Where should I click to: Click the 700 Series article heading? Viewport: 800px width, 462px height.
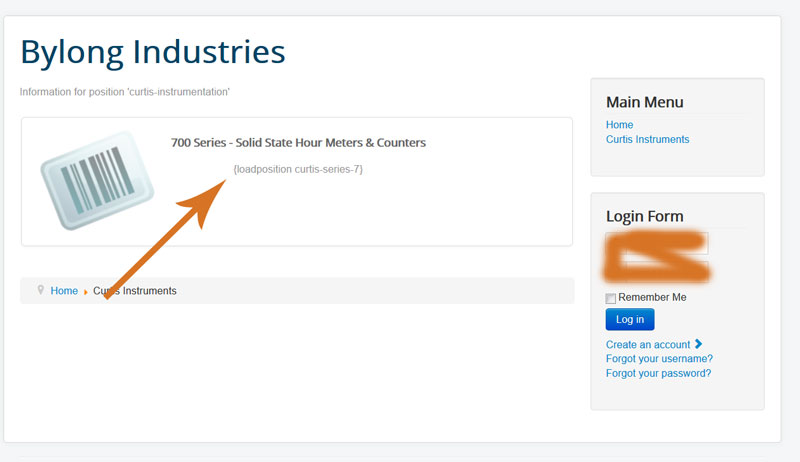coord(298,143)
